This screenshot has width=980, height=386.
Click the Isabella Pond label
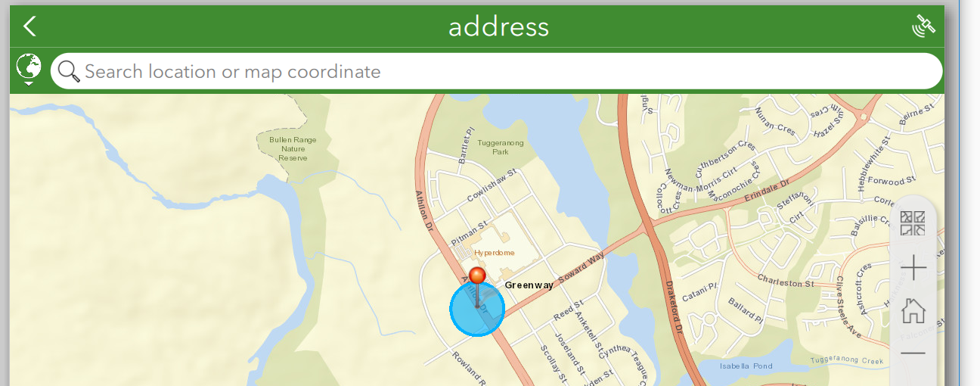(x=746, y=366)
